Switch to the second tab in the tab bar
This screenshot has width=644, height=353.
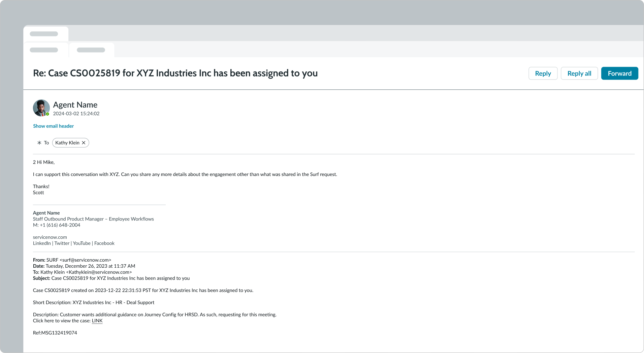(x=91, y=50)
